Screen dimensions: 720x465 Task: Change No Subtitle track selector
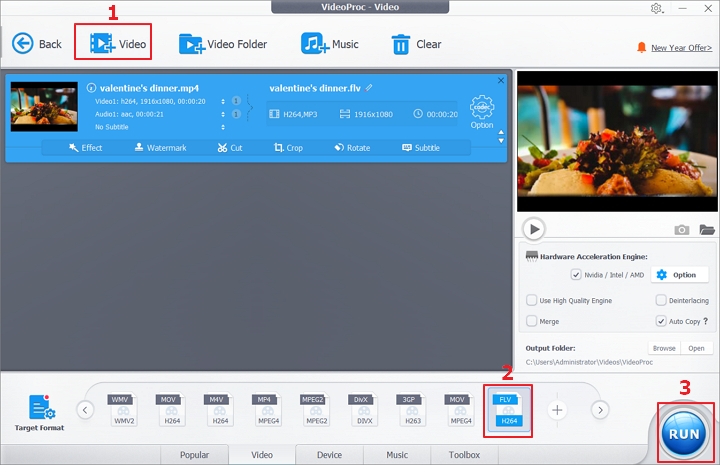pyautogui.click(x=223, y=127)
